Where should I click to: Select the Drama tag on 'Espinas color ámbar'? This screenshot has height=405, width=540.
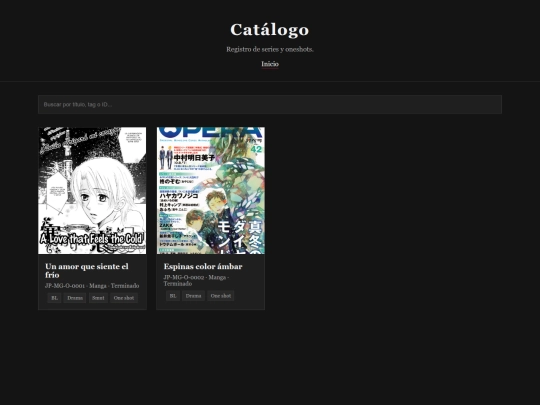[193, 296]
